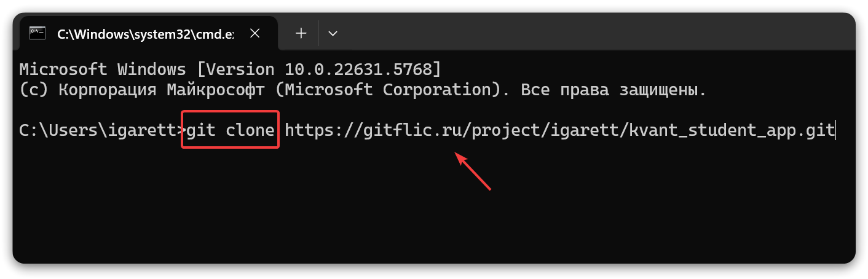The height and width of the screenshot is (279, 868).
Task: Click "kvant_student_app.git" in the URL
Action: 732,130
